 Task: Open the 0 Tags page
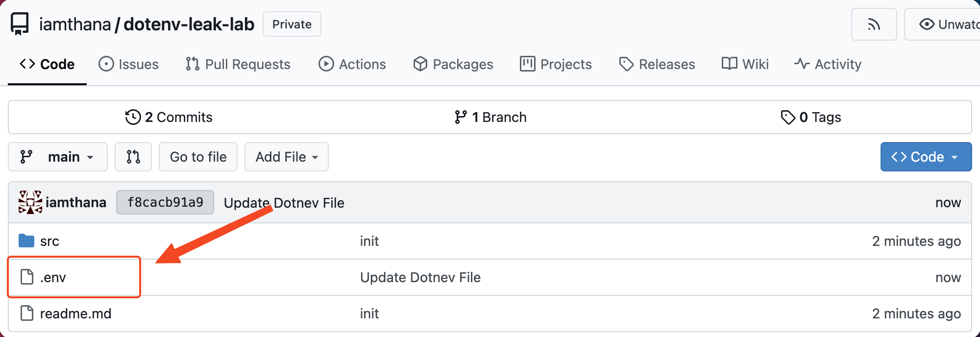point(811,117)
